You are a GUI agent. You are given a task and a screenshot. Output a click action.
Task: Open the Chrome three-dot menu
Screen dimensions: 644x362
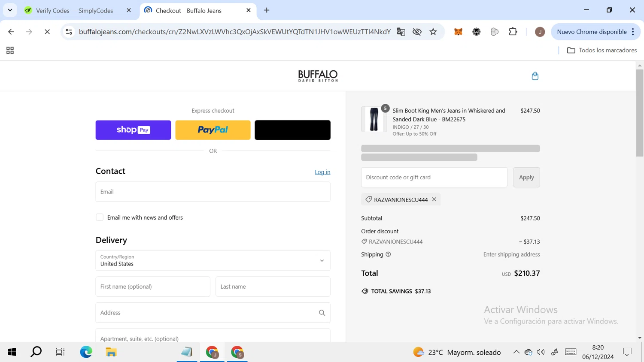pyautogui.click(x=633, y=32)
